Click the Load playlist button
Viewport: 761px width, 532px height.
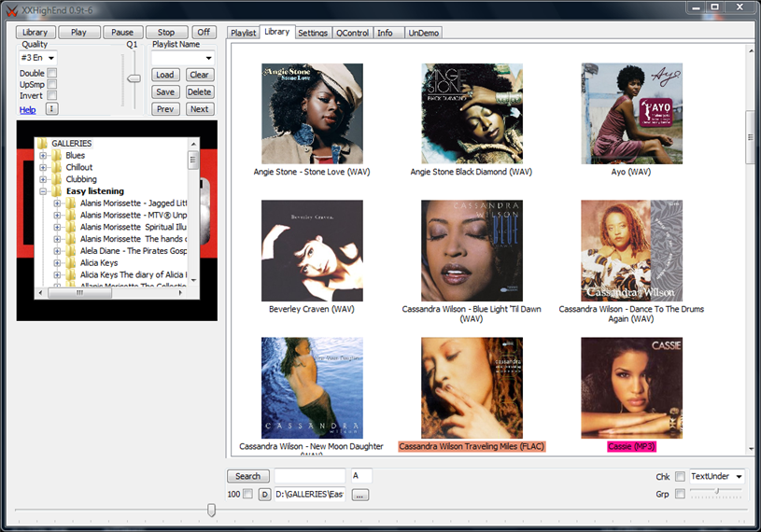(165, 75)
